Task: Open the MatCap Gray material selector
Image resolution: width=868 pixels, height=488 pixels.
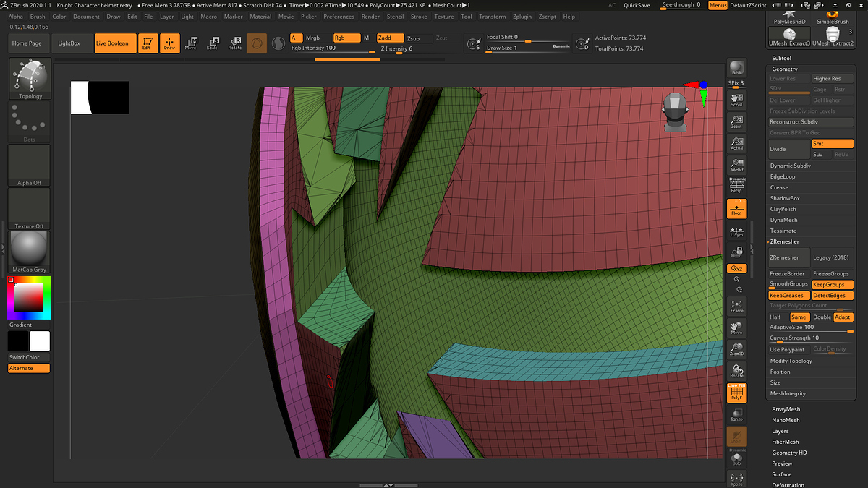Action: [30, 252]
